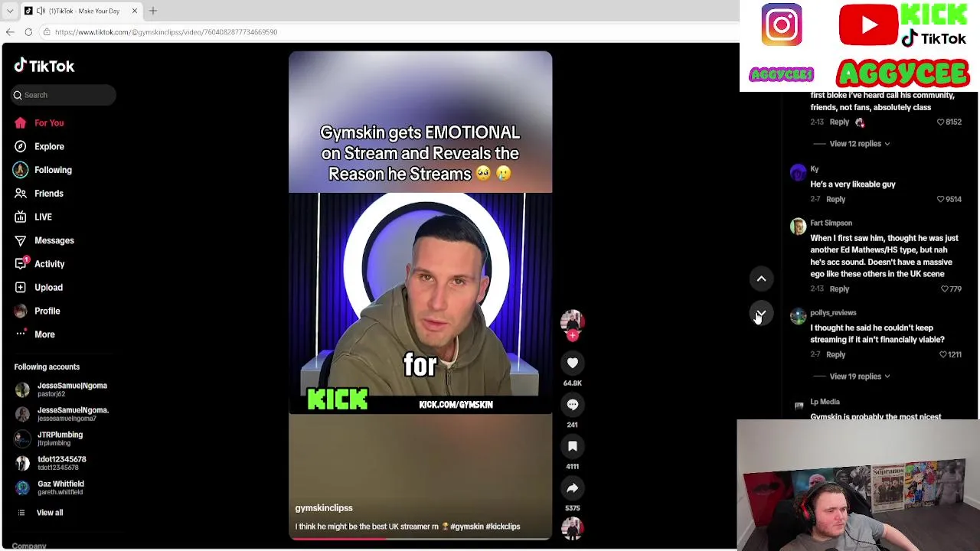Reload the page with browser refresh icon
The width and height of the screenshot is (980, 551).
(28, 32)
